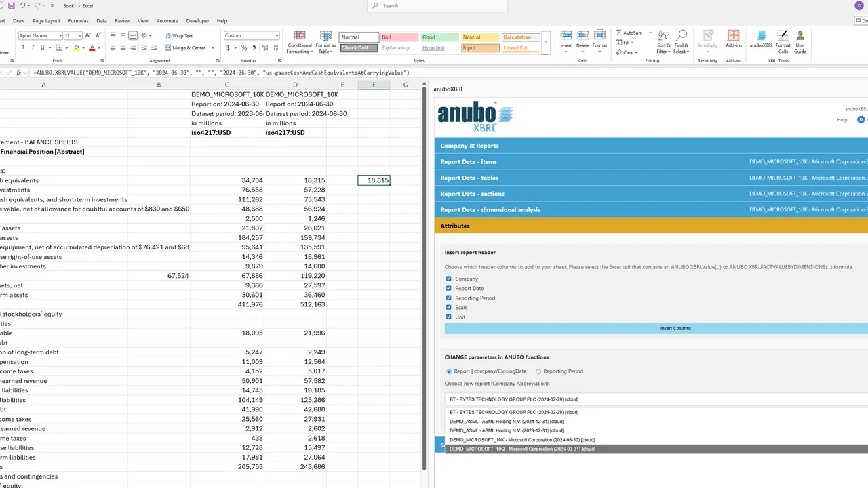The image size is (868, 488).
Task: Uncheck the Company checkbox
Action: tap(449, 279)
